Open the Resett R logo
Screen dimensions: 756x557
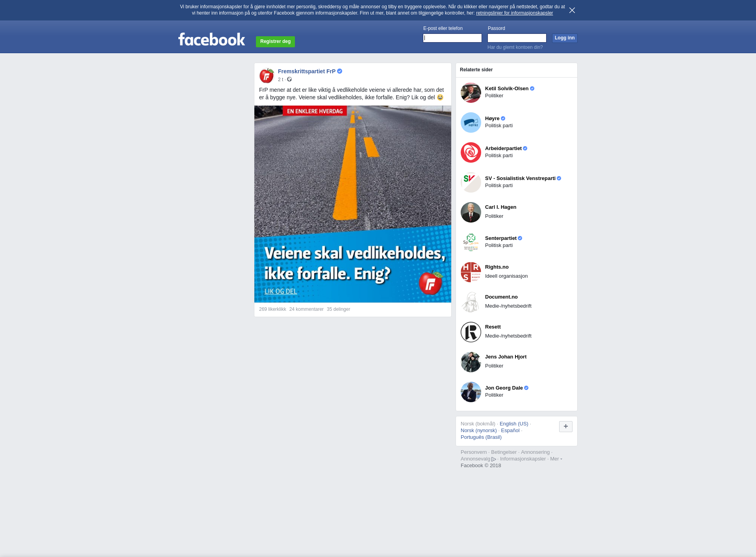point(471,332)
